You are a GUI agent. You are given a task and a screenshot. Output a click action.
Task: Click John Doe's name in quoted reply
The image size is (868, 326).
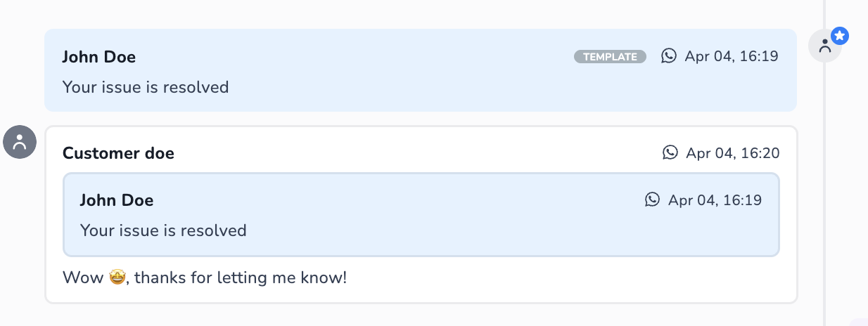117,200
